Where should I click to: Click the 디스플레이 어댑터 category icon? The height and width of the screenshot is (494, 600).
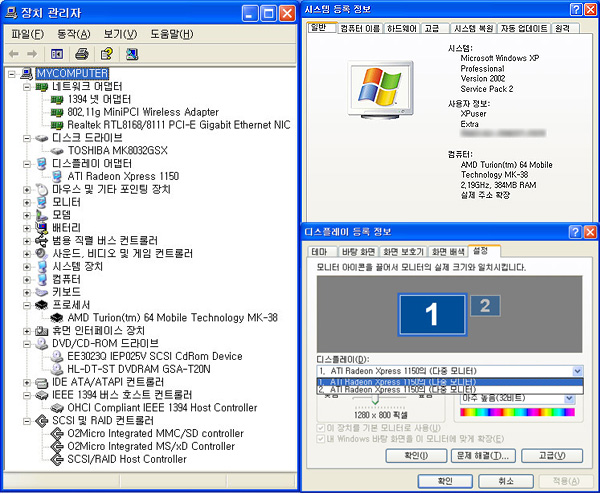tap(42, 164)
